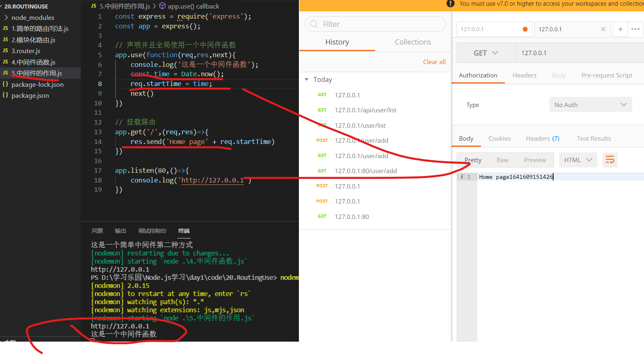Select the Preview response view
Viewport: 644px width, 354px height.
pos(535,160)
